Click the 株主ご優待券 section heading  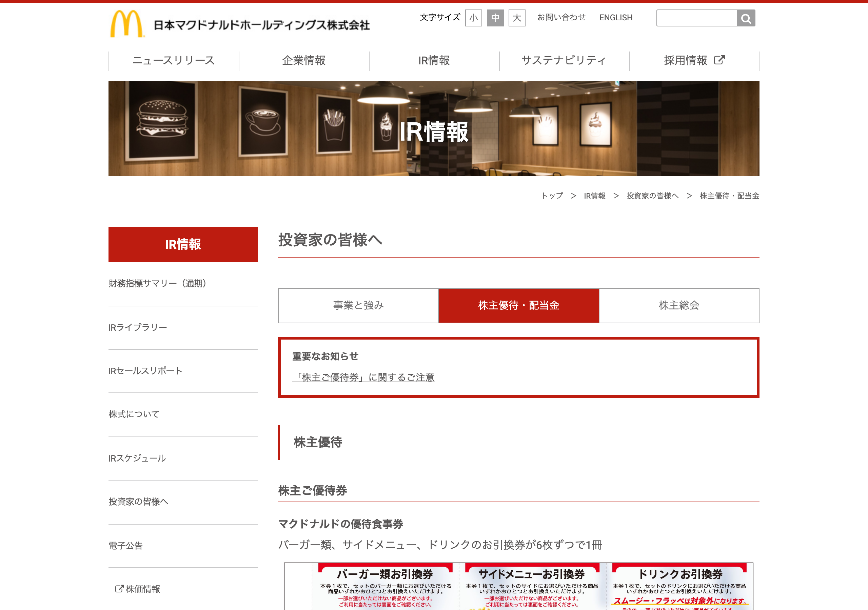click(313, 491)
